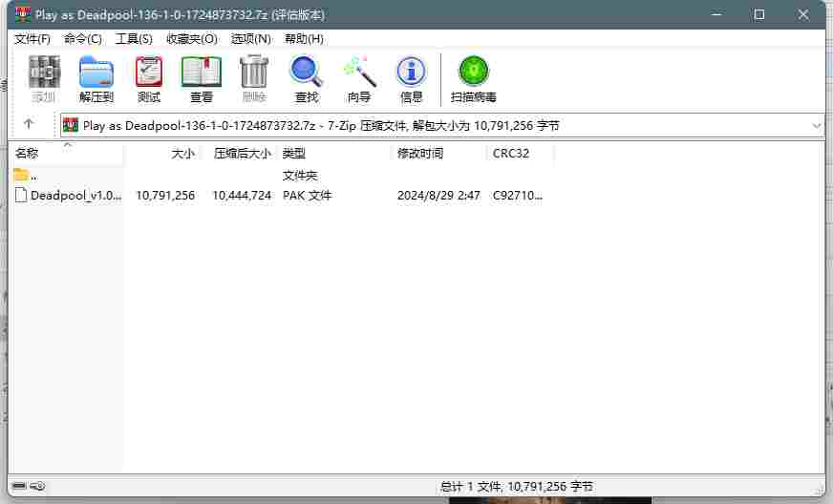Click the CRC value C92710...
Image resolution: width=833 pixels, height=504 pixels.
518,196
